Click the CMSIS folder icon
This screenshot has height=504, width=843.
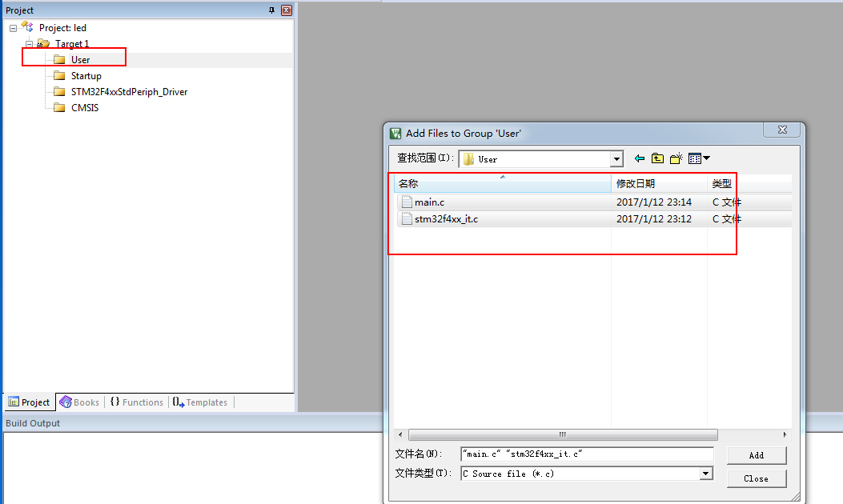(58, 108)
